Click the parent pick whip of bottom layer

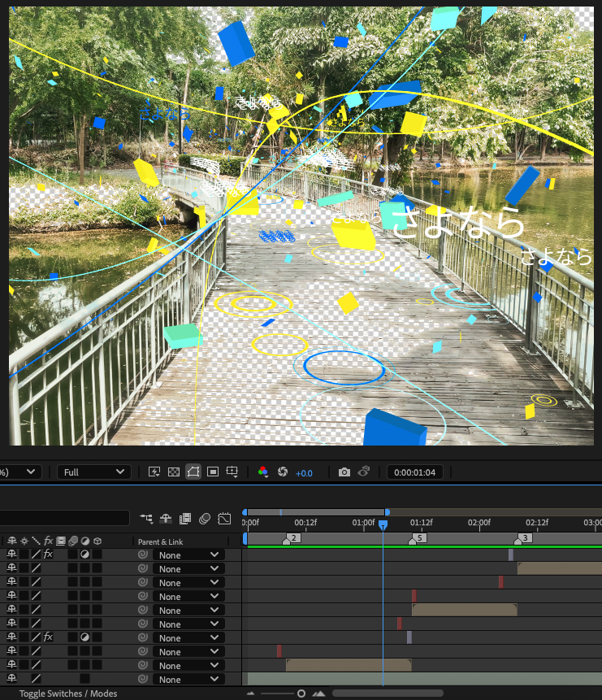click(x=143, y=679)
